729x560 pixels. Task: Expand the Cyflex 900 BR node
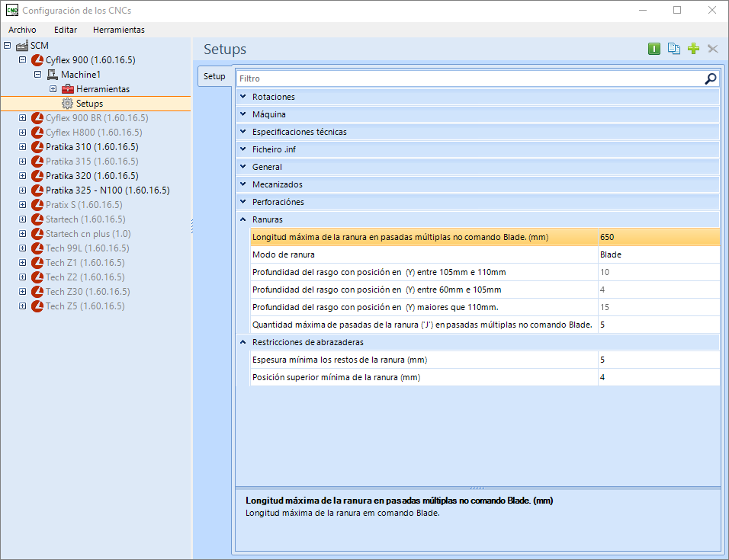coord(22,118)
